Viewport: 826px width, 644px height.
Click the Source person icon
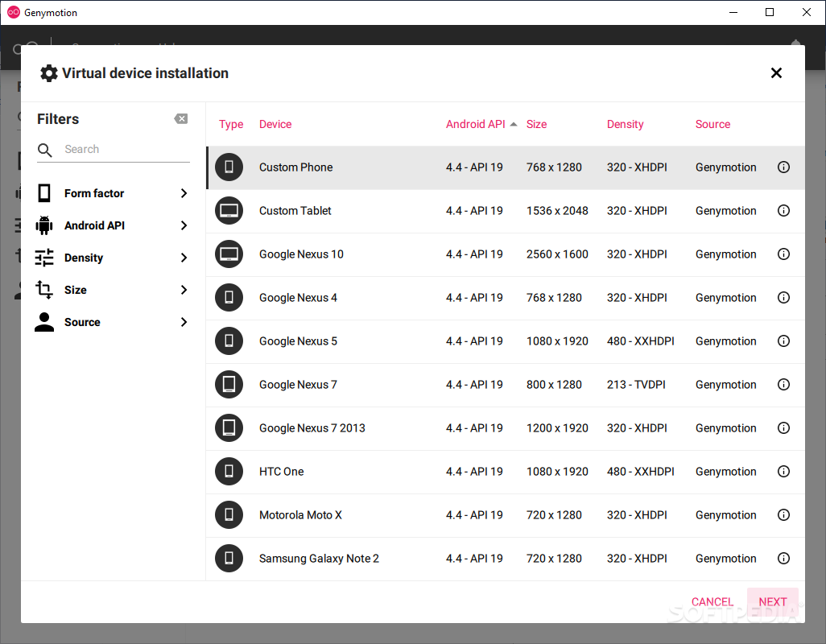pos(44,322)
